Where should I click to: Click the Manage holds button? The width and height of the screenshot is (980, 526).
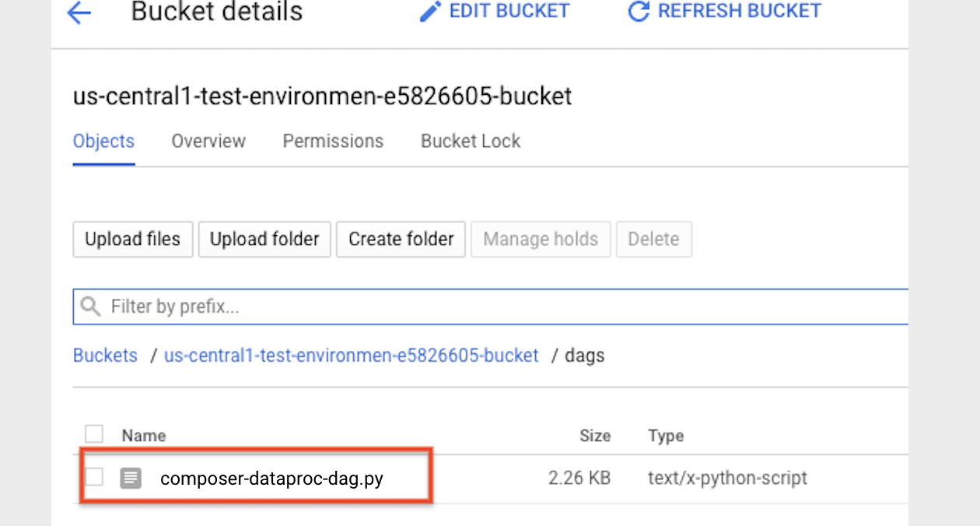pyautogui.click(x=541, y=239)
